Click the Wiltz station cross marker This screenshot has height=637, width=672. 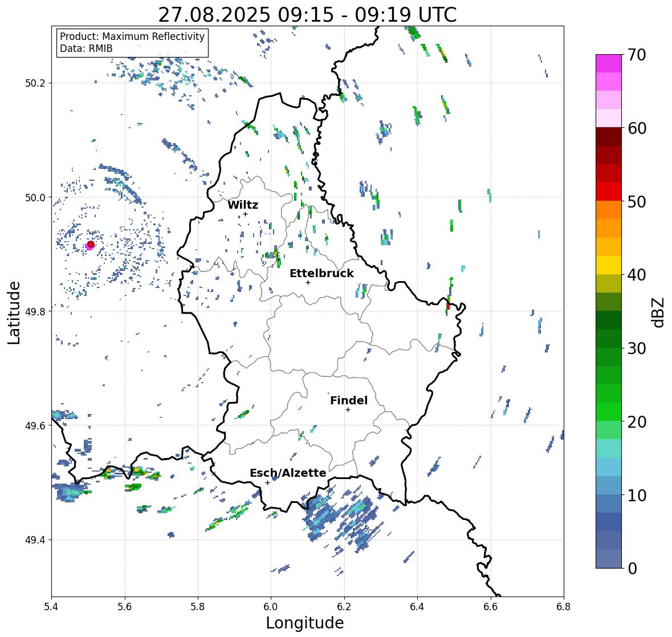(x=245, y=214)
